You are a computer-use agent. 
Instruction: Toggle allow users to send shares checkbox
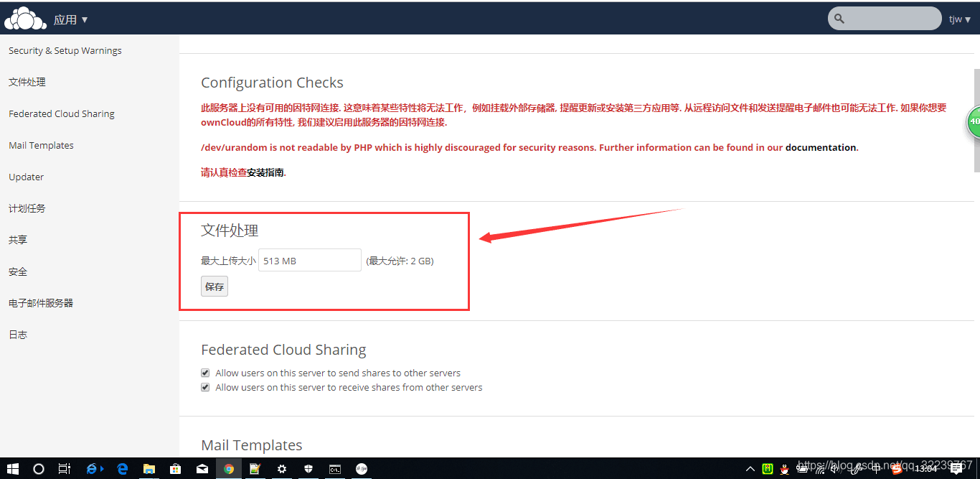[x=205, y=373]
